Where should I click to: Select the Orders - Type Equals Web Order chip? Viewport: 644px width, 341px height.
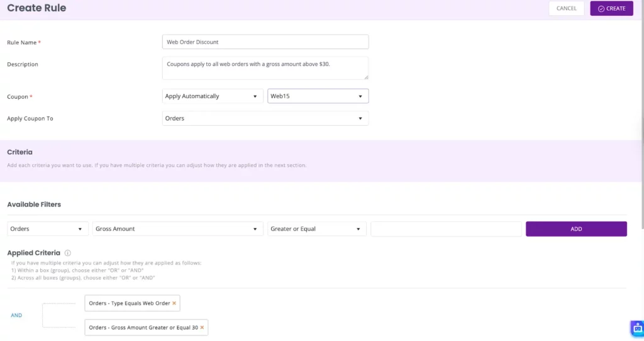[x=129, y=303]
